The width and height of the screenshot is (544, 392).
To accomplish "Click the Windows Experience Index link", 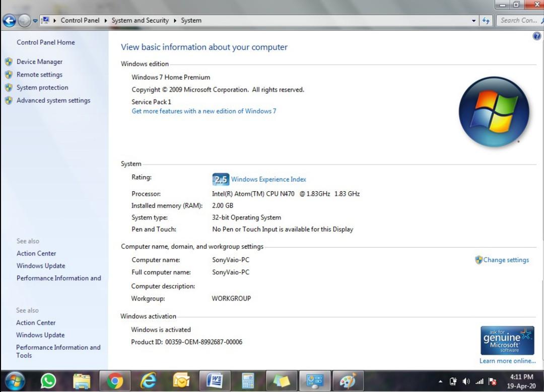I will [x=268, y=179].
